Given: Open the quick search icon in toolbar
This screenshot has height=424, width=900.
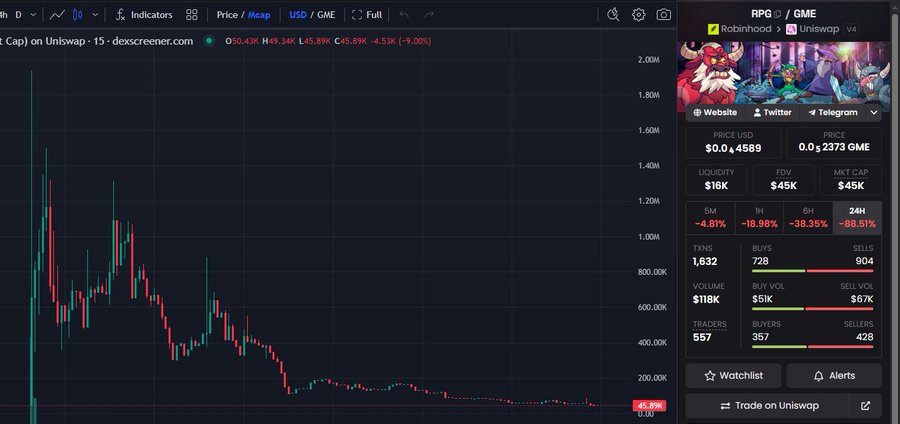Looking at the screenshot, I should (613, 15).
